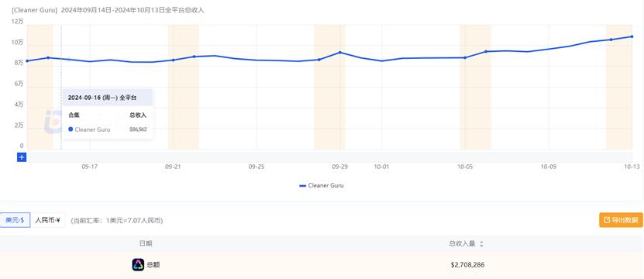
Task: Click the 09-25 x-axis date label
Action: coord(257,167)
